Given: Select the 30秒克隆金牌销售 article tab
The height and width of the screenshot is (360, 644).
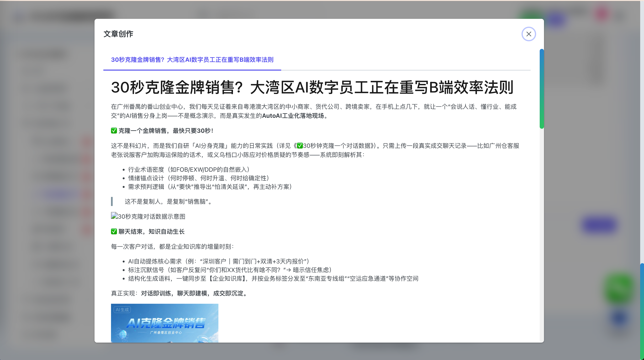Looking at the screenshot, I should pos(192,60).
